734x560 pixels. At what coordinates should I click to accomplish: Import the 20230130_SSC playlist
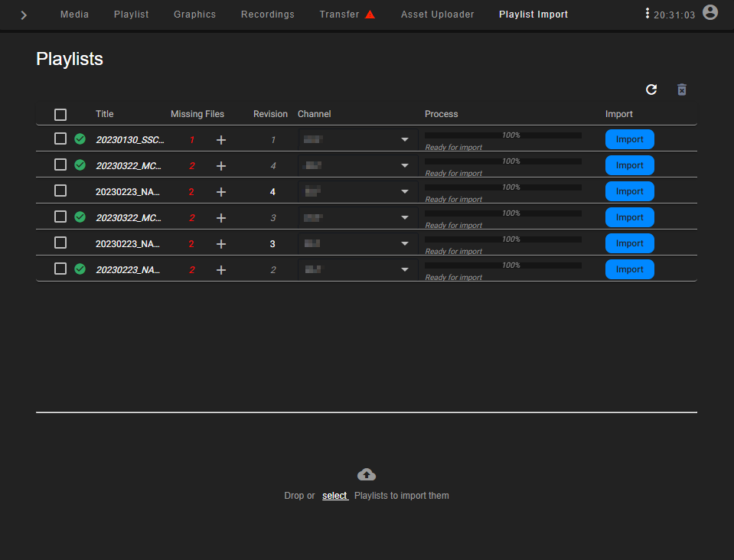629,139
